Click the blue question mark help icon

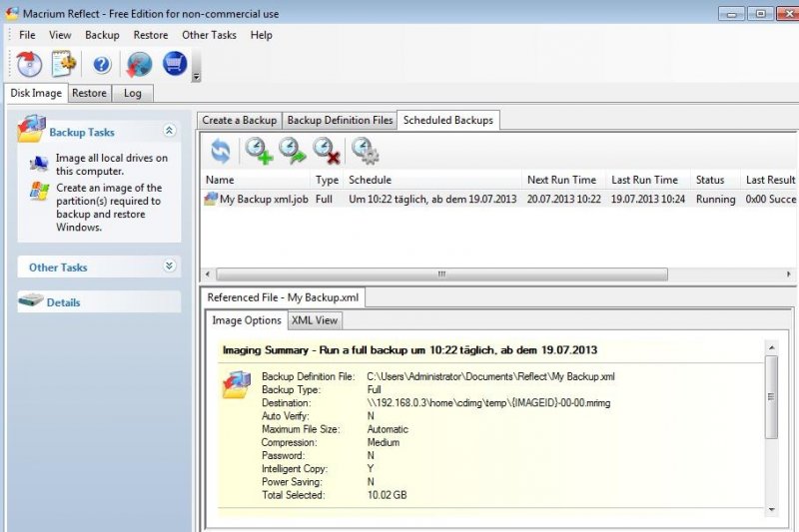point(102,65)
